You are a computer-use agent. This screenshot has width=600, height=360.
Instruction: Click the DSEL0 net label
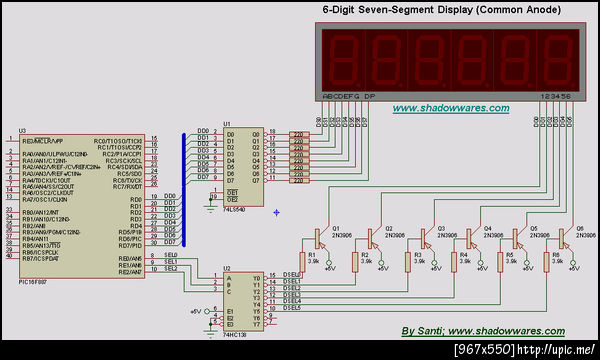coord(292,275)
